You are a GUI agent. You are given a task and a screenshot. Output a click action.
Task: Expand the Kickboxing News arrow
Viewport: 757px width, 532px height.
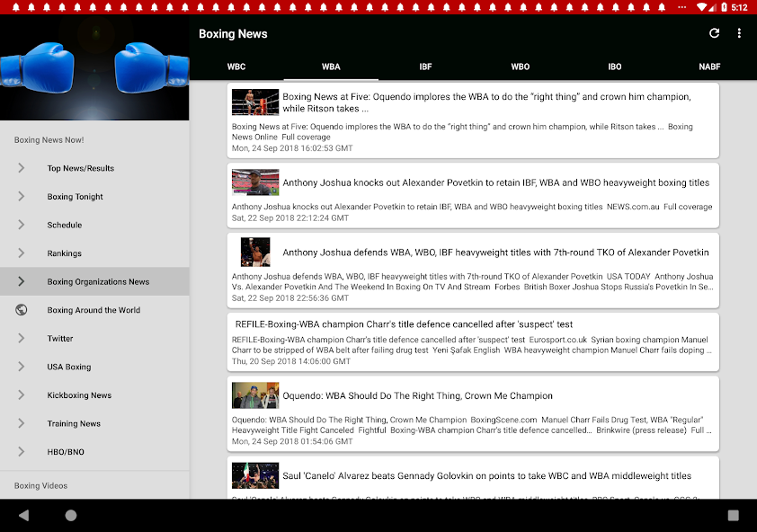(22, 395)
